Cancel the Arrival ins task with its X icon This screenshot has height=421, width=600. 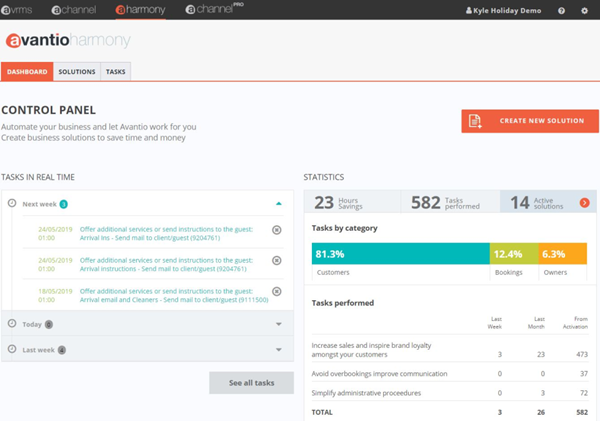(277, 230)
